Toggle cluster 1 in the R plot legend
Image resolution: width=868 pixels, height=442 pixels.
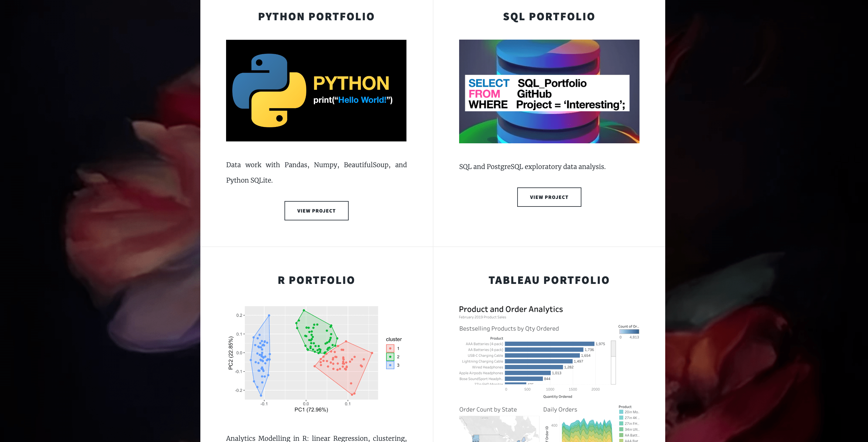point(390,348)
